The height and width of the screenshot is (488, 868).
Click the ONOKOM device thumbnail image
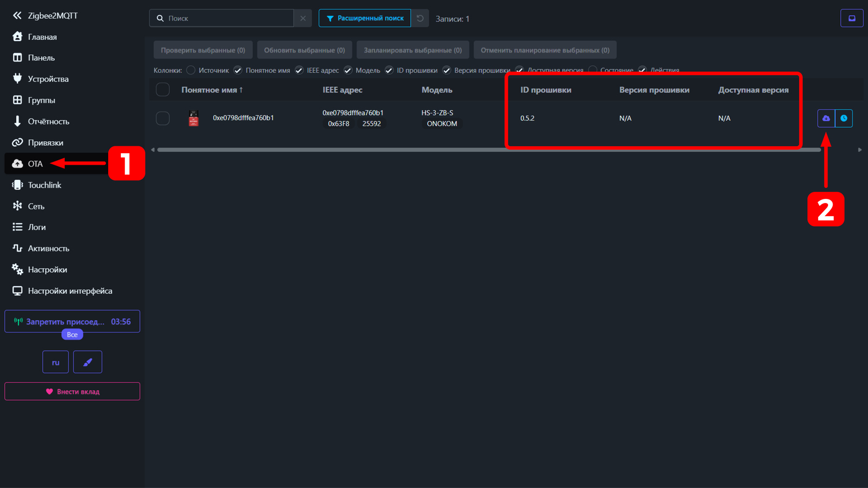[194, 118]
